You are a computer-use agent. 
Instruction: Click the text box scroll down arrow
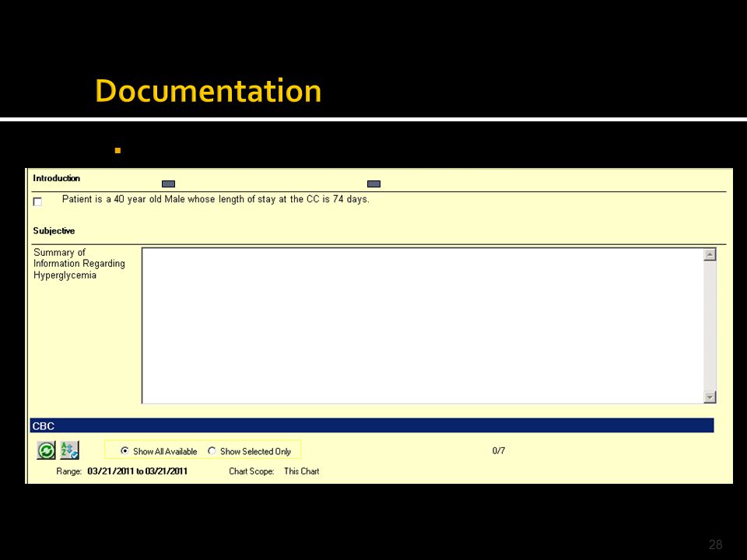click(x=710, y=397)
